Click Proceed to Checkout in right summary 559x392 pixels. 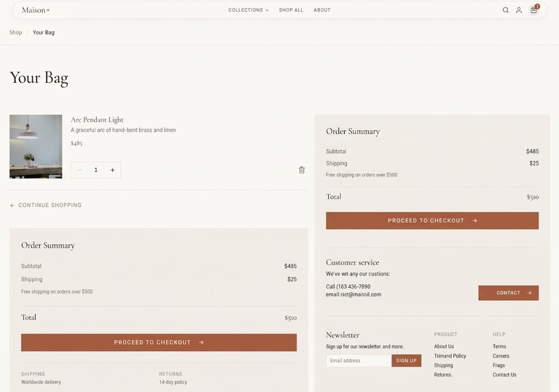pos(432,221)
